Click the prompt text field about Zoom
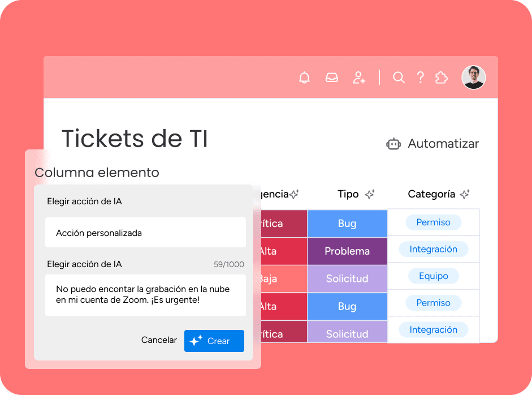Viewport: 532px width, 395px height. click(145, 295)
